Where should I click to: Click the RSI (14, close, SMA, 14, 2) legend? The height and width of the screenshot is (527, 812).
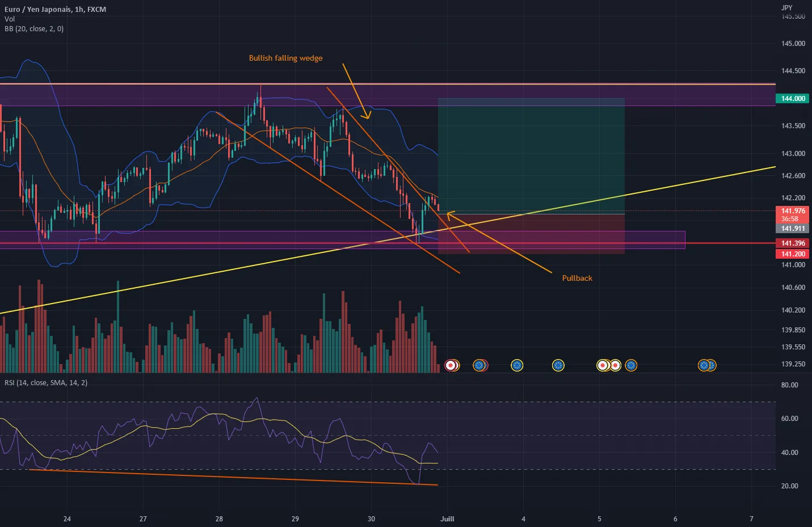[x=46, y=383]
